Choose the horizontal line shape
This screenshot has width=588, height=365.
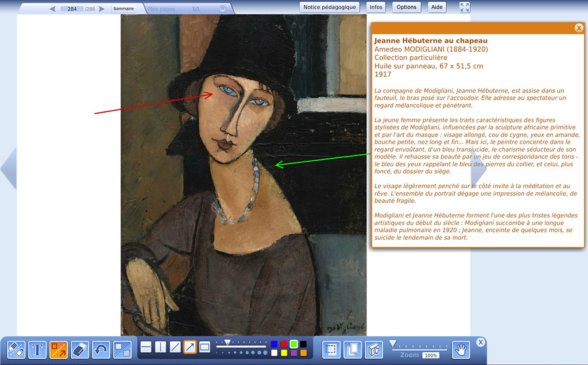146,347
